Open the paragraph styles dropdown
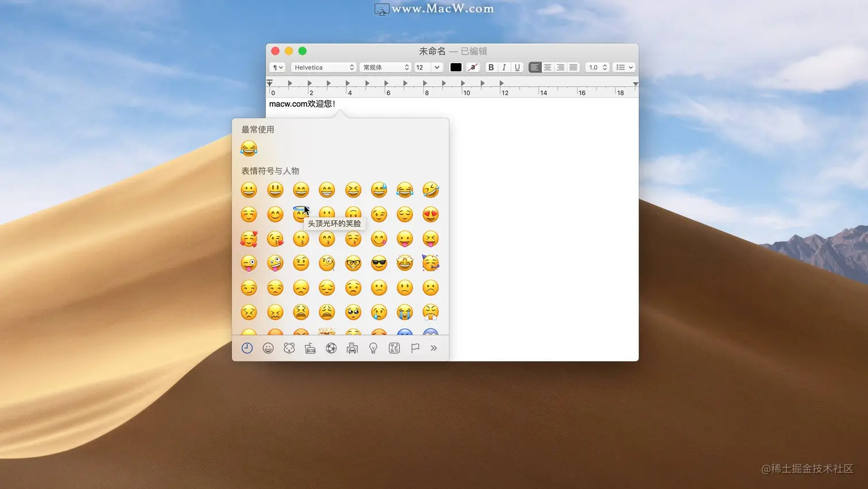Screen dimensions: 868x489 tap(278, 67)
